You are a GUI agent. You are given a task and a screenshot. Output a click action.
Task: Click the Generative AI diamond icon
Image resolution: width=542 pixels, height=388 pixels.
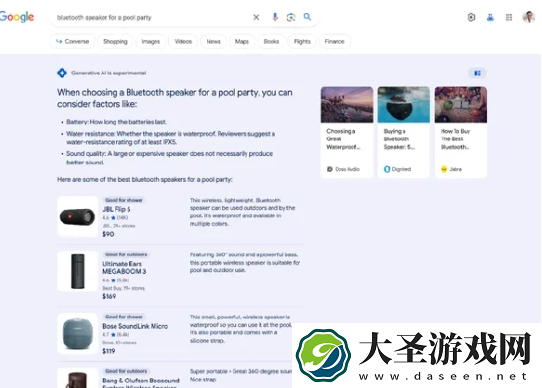tap(62, 73)
